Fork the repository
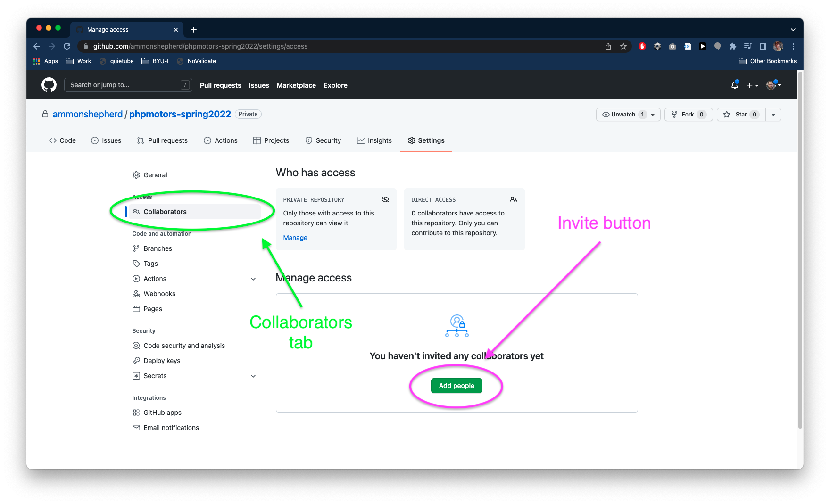 click(x=689, y=115)
